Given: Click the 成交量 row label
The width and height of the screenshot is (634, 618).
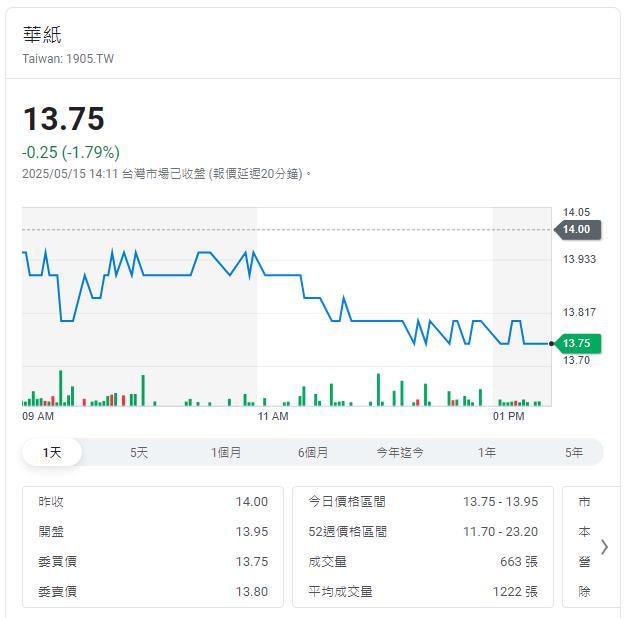Looking at the screenshot, I should pyautogui.click(x=328, y=562).
